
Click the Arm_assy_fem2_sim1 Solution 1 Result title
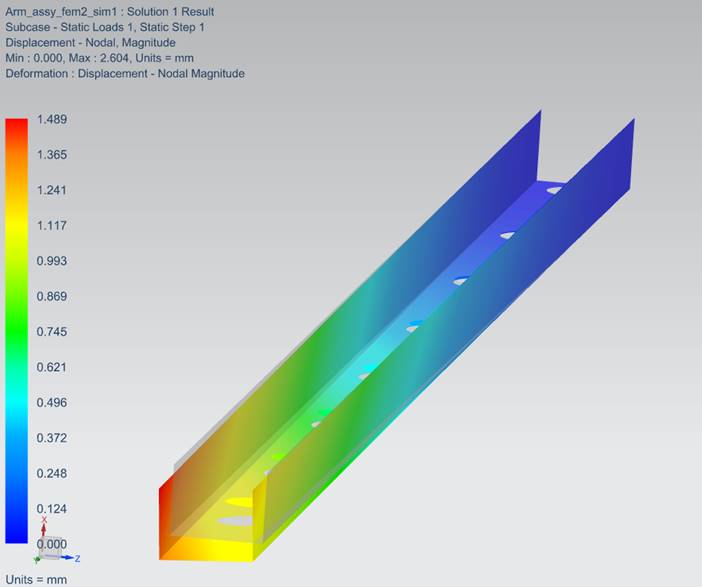point(110,12)
